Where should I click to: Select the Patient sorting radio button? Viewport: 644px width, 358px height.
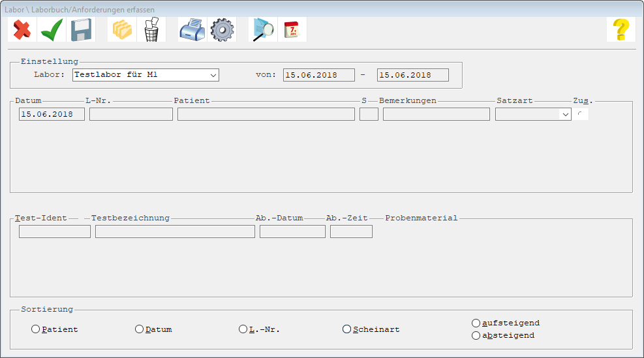click(x=36, y=329)
